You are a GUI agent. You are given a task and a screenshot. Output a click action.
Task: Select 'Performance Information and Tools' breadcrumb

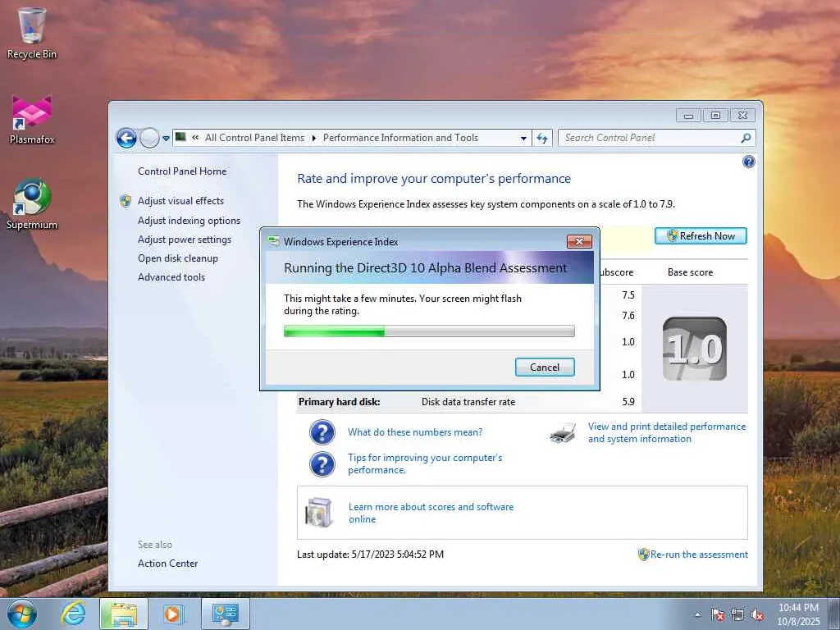pyautogui.click(x=400, y=138)
